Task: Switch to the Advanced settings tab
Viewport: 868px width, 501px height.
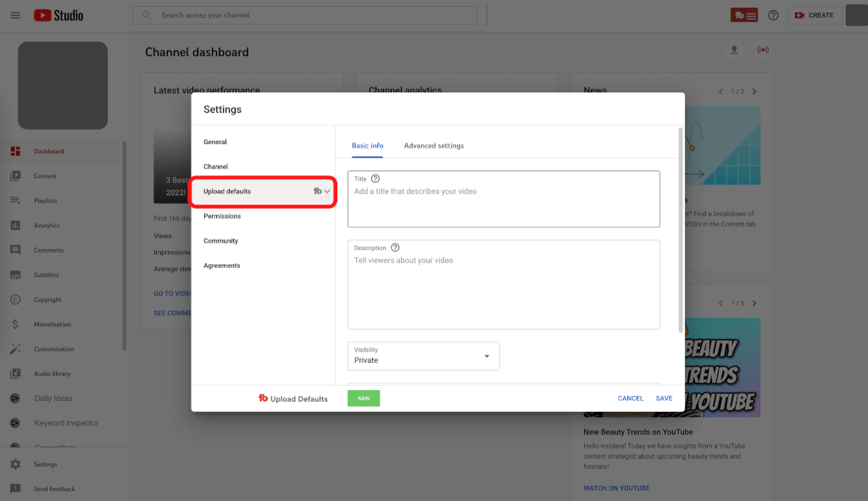Action: coord(433,146)
